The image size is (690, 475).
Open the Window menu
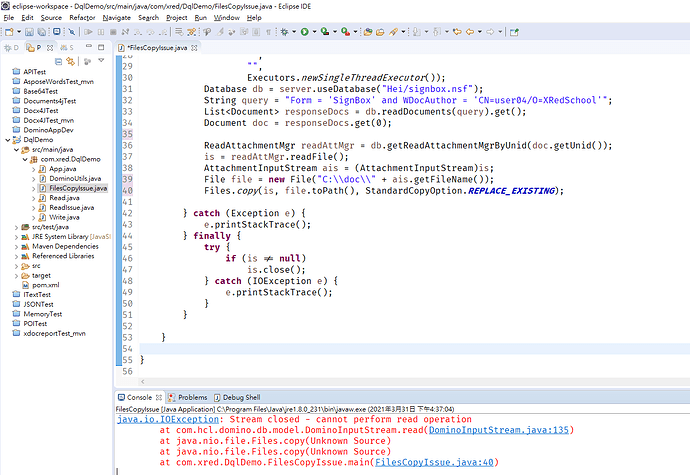click(226, 18)
